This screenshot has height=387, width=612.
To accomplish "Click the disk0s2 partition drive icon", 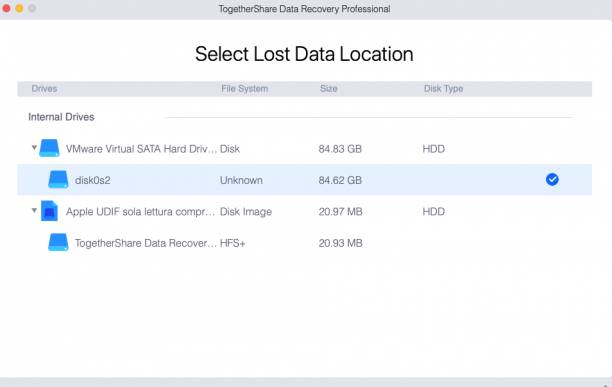I will click(x=58, y=179).
